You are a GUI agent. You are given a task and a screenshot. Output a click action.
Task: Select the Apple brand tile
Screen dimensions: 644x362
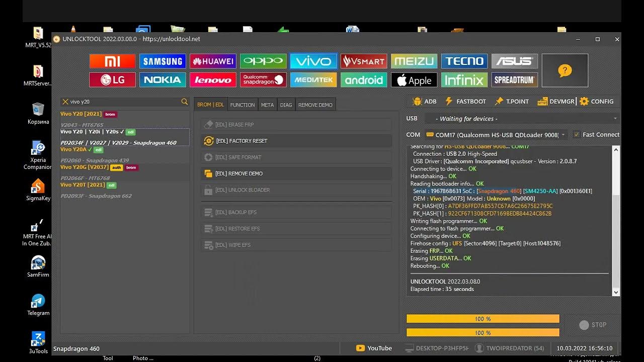(x=414, y=80)
